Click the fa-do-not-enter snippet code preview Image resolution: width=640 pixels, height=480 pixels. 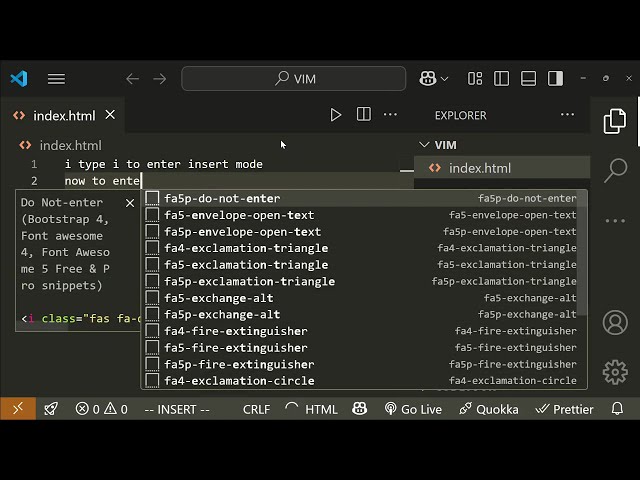[x=80, y=318]
